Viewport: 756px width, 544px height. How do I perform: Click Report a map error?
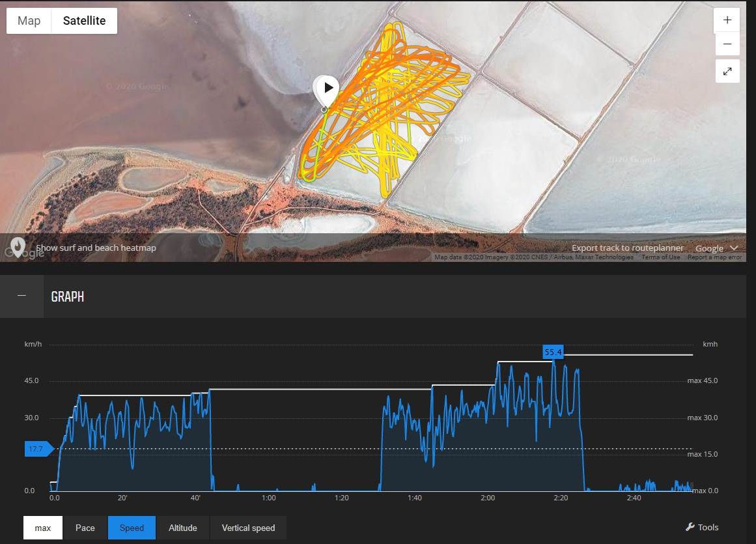pos(714,257)
